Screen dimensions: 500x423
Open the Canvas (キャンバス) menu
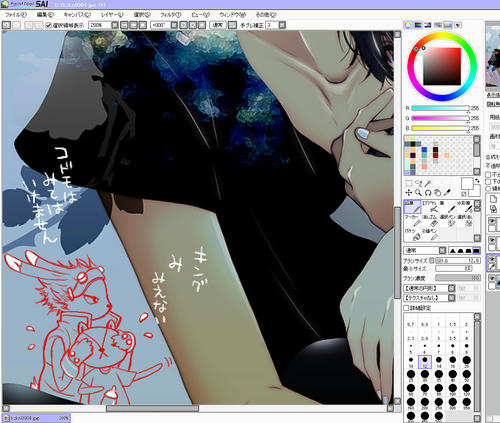tap(77, 15)
